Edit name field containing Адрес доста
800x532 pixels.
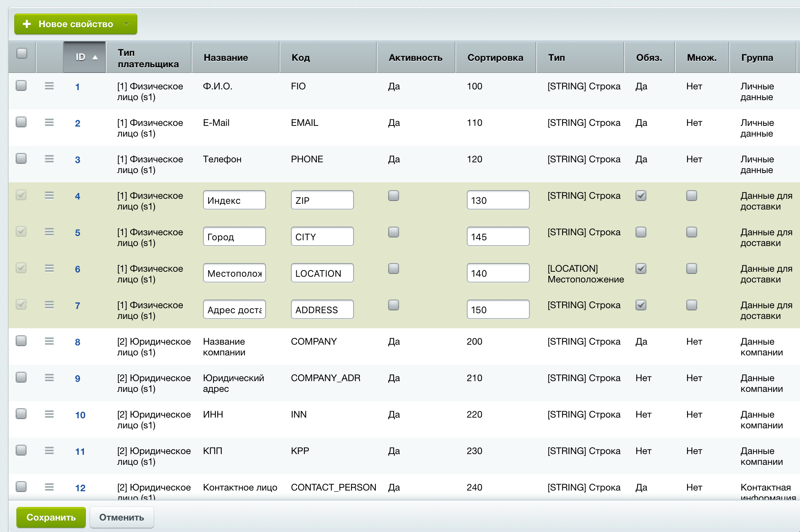pyautogui.click(x=234, y=309)
